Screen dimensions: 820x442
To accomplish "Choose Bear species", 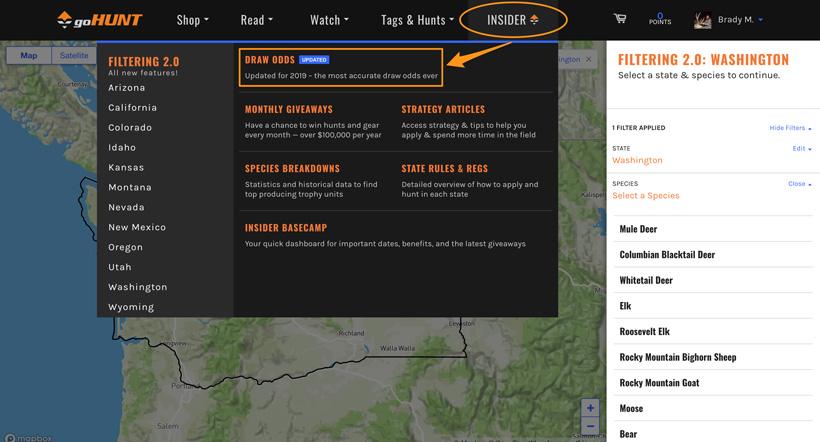I will click(713, 433).
